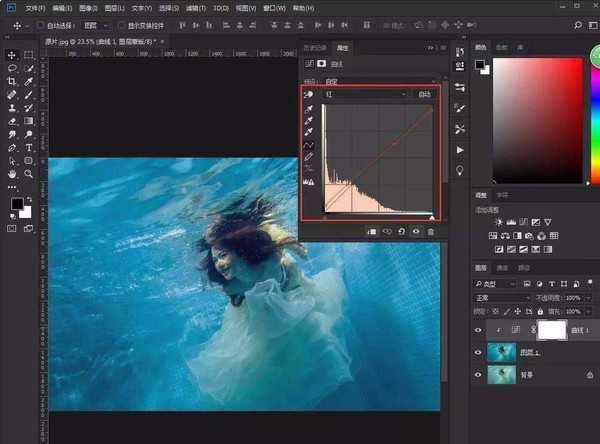Click the curves pencil draw icon
600x444 pixels.
309,157
